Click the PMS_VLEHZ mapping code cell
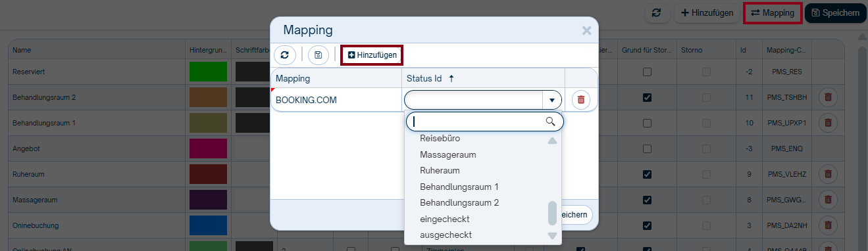Viewport: 868px width, 251px height. (787, 174)
